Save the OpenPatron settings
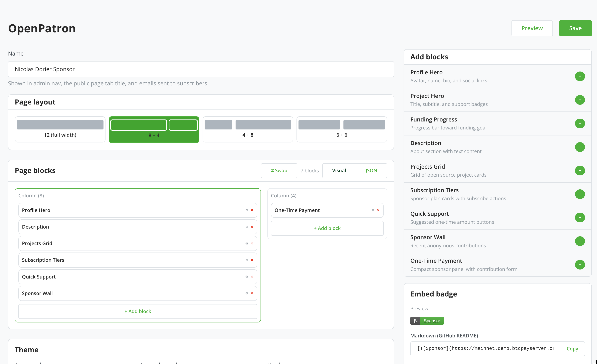The image size is (597, 364). click(575, 28)
